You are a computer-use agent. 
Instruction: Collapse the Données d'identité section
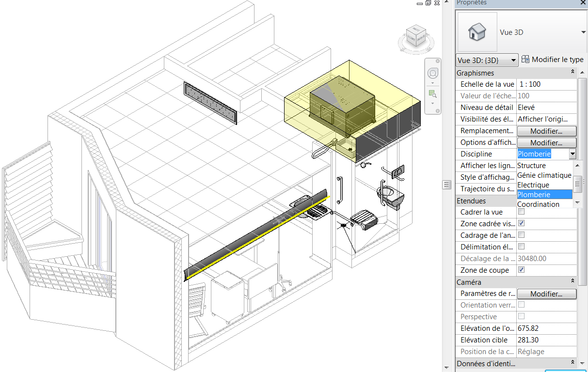(x=573, y=363)
